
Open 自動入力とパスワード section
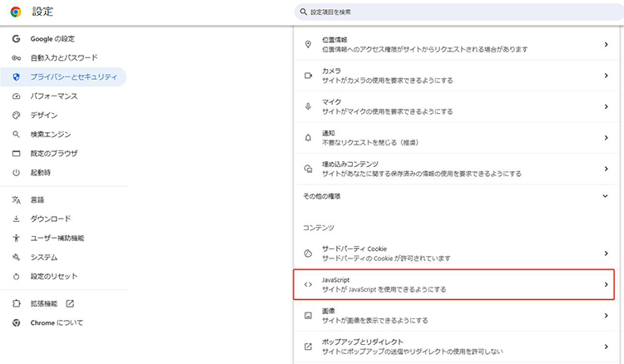[64, 58]
